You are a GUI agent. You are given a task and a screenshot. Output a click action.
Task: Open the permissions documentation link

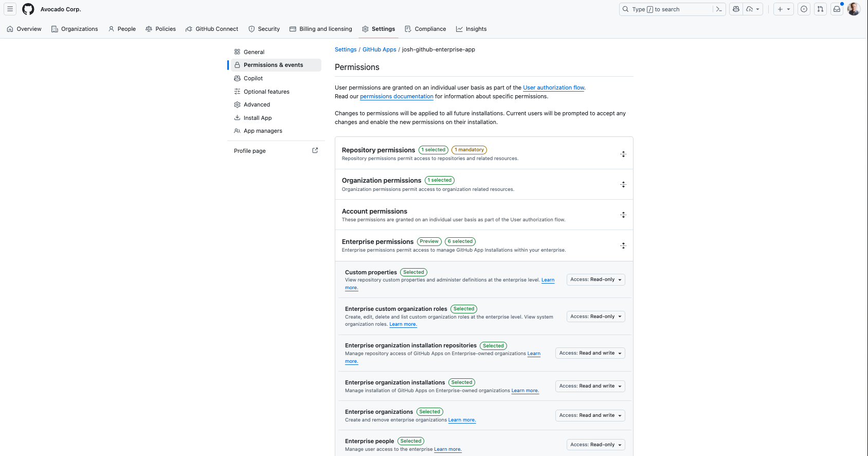click(x=396, y=96)
